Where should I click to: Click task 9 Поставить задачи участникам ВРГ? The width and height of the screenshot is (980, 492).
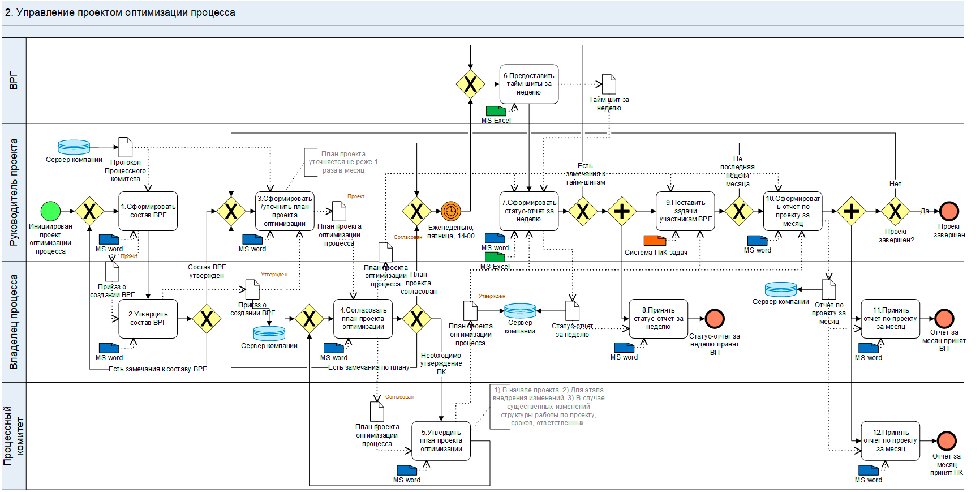tap(685, 211)
